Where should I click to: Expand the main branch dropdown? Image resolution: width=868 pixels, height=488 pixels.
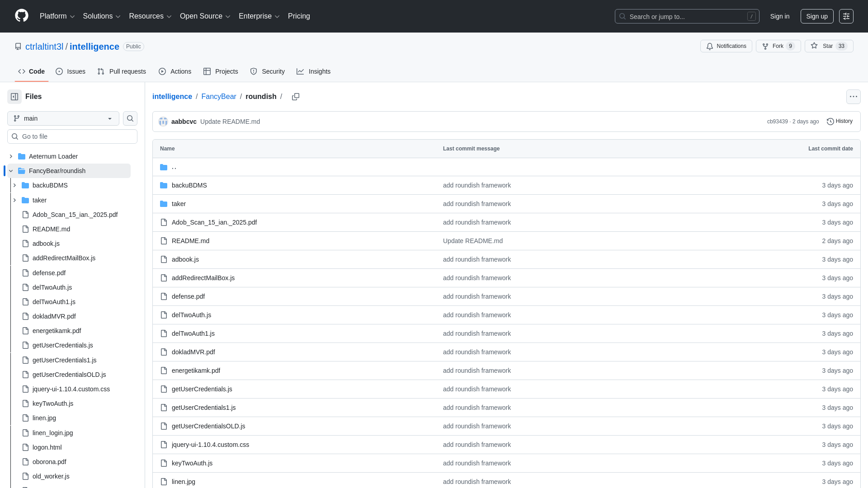point(63,118)
